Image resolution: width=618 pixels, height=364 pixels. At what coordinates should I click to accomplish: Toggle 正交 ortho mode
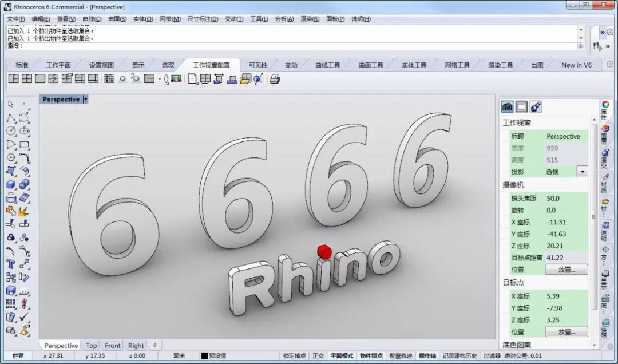click(x=318, y=356)
